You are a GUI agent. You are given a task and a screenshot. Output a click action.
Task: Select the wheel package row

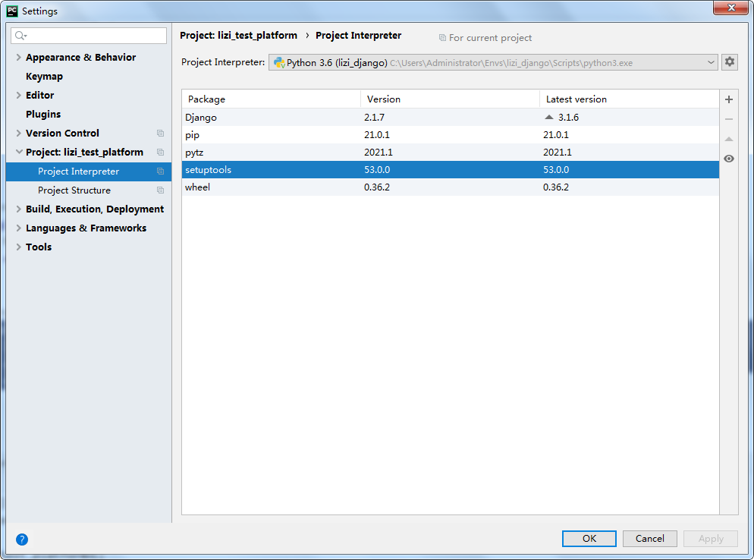(451, 187)
